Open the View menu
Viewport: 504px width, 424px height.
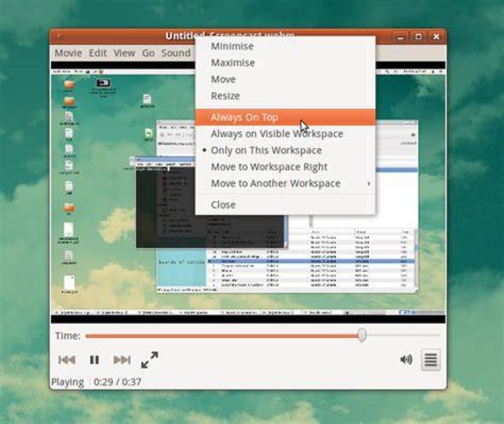click(124, 53)
